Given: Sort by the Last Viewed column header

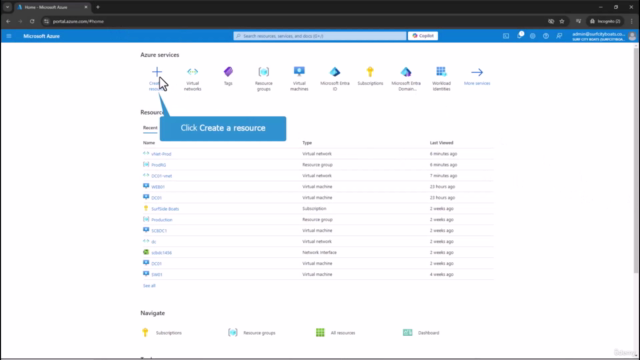Looking at the screenshot, I should [x=441, y=143].
